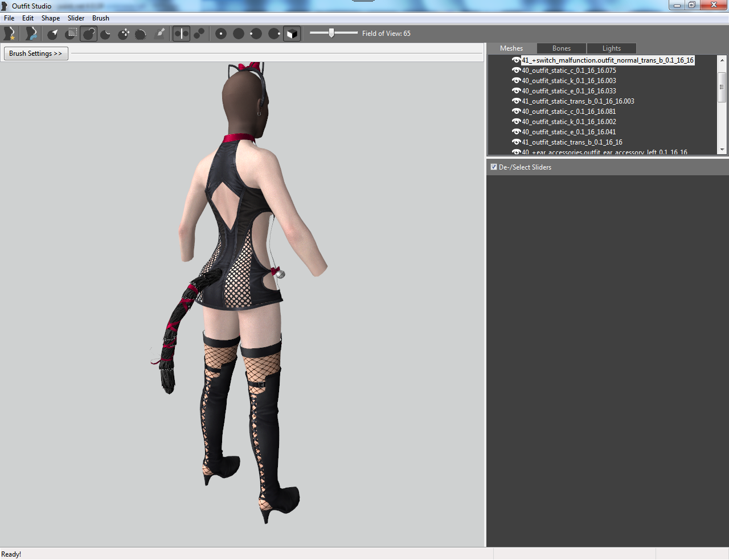The height and width of the screenshot is (560, 729).
Task: Select the arrow Select tool
Action: click(x=53, y=34)
